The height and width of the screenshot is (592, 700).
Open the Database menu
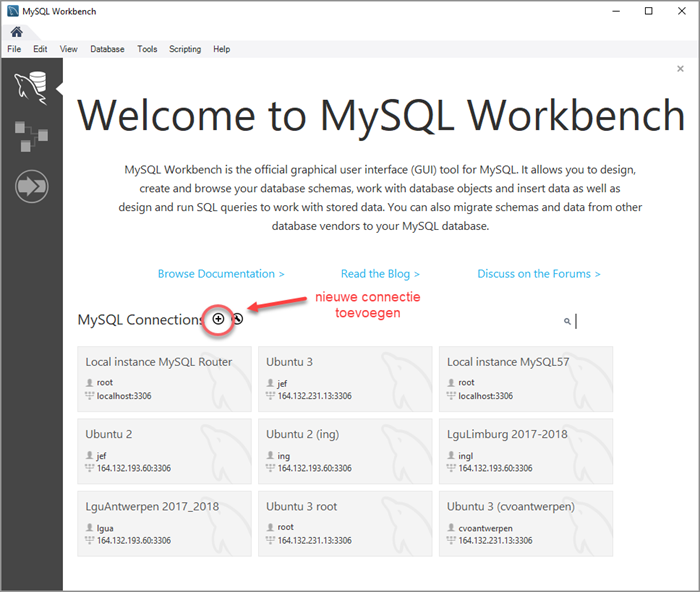[107, 49]
